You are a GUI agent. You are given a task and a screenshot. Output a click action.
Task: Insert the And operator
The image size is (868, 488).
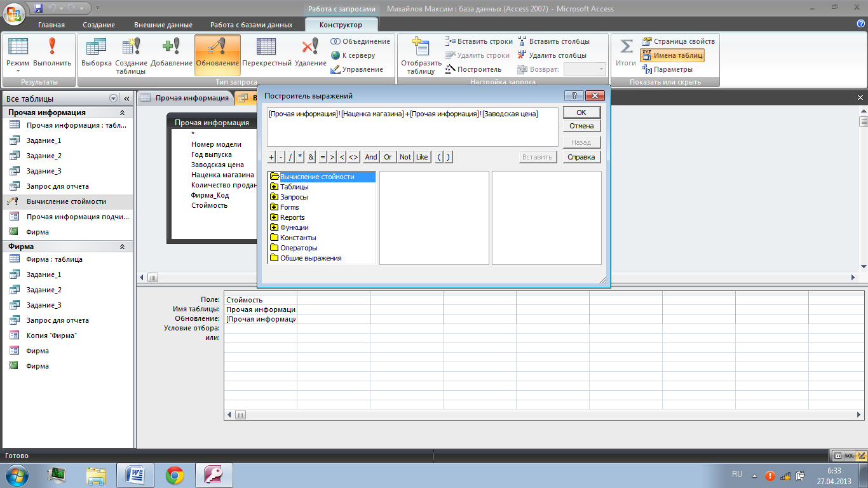(x=371, y=157)
